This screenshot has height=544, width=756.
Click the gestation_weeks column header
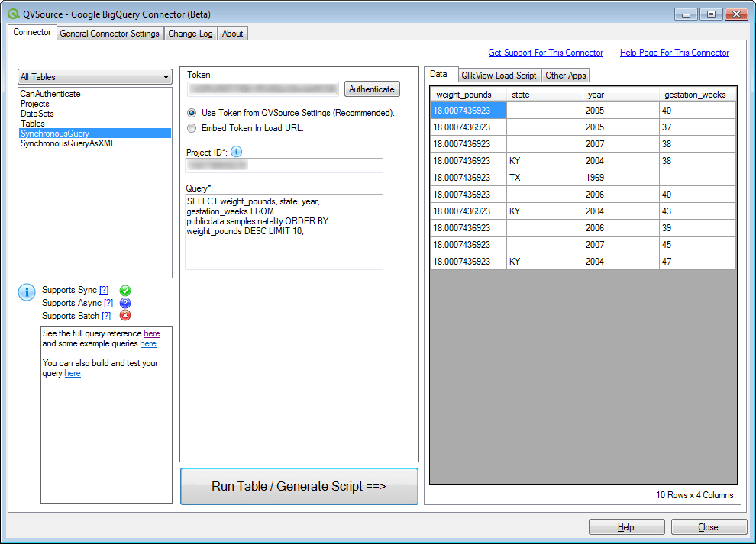698,95
